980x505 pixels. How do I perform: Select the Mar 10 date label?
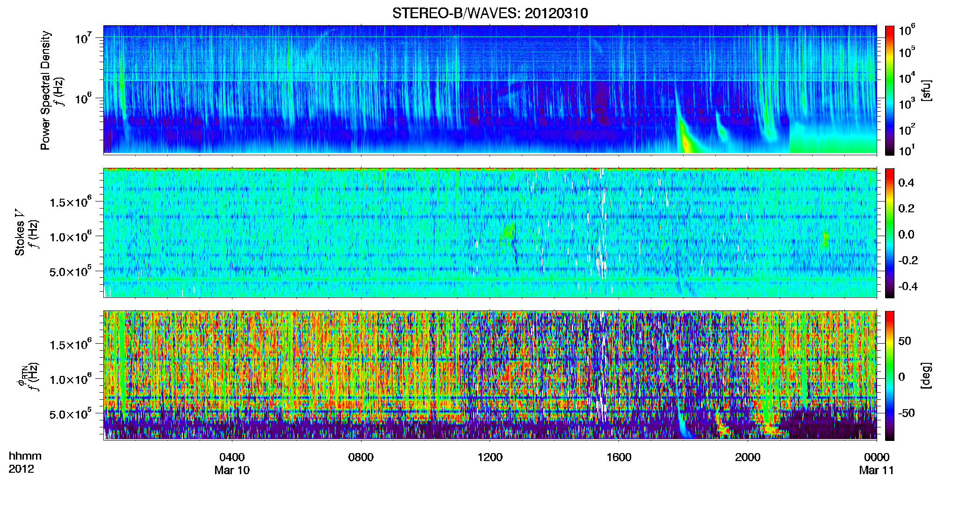point(232,470)
